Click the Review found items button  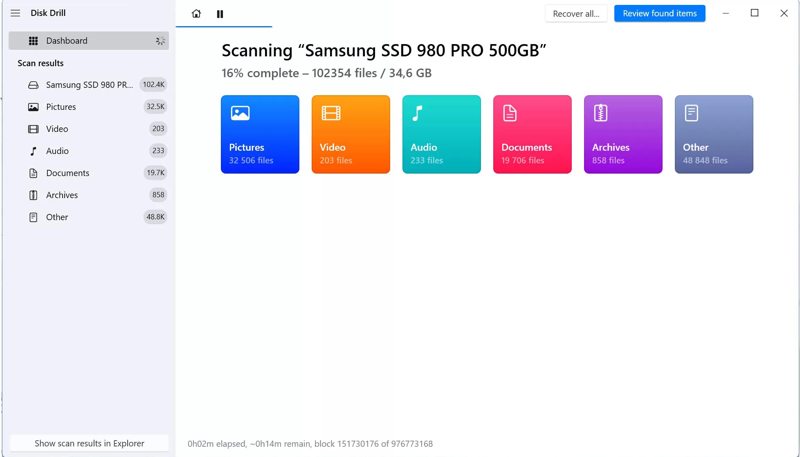tap(660, 14)
